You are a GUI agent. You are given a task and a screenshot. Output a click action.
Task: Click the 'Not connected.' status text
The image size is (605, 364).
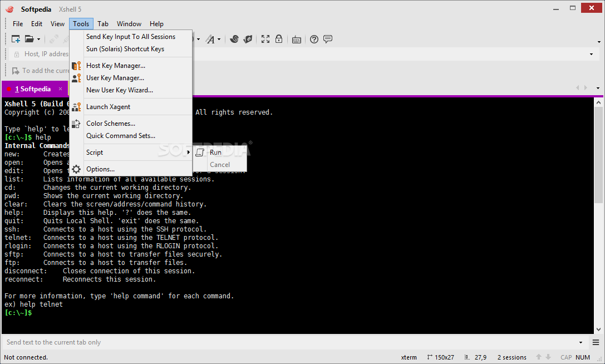26,357
